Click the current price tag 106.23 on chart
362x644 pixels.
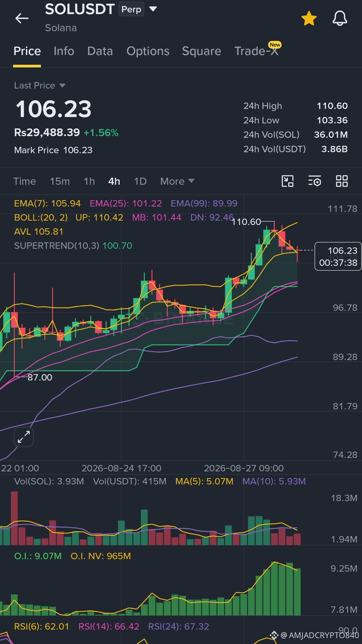[x=338, y=256]
